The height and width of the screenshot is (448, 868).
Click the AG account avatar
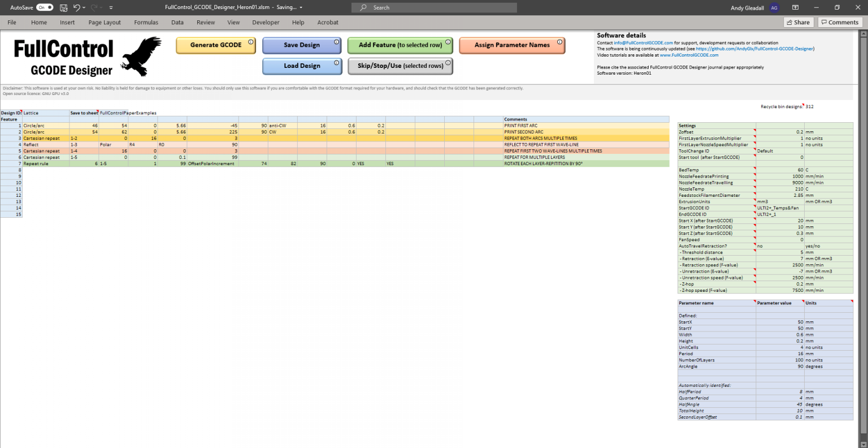(774, 8)
